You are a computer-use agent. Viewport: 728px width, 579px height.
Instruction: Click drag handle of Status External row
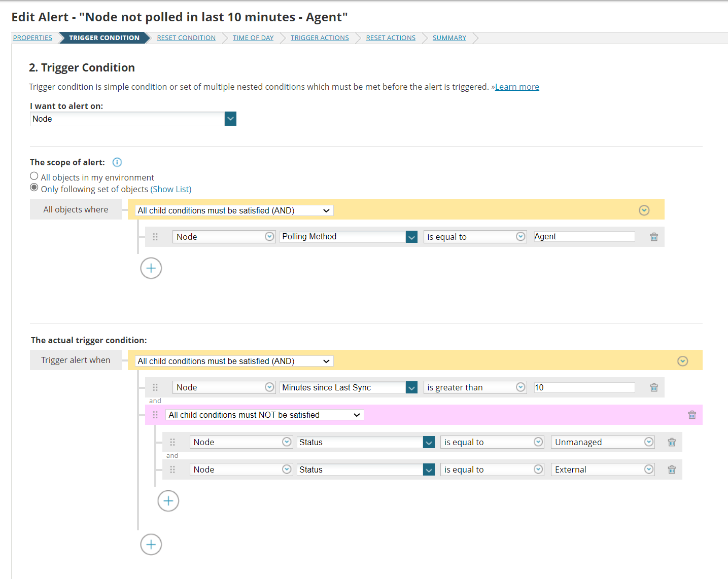click(172, 469)
